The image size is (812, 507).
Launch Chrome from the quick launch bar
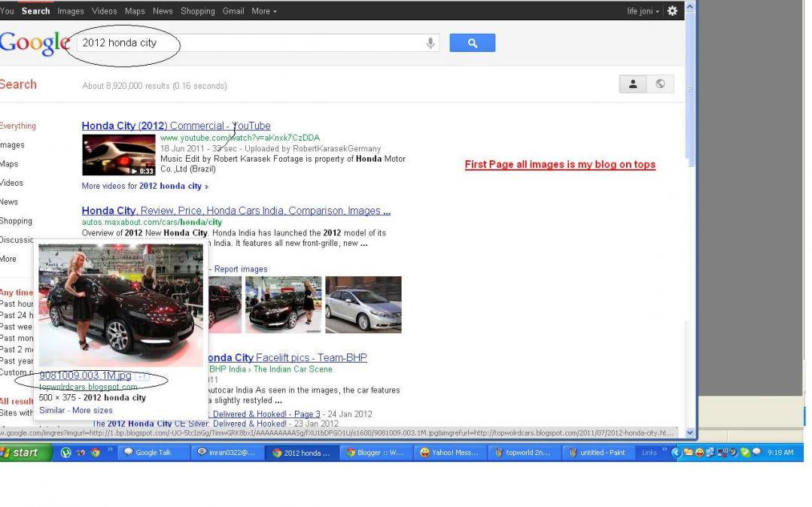point(96,452)
